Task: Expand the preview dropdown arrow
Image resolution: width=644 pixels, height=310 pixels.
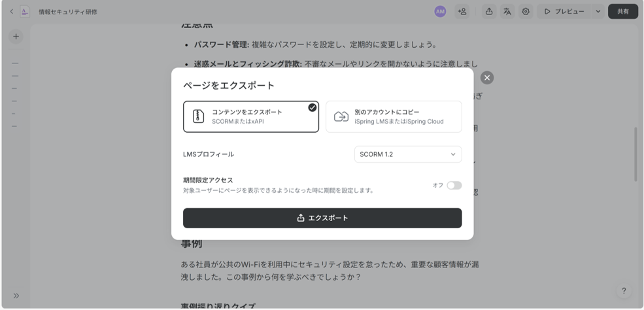Action: coord(598,12)
